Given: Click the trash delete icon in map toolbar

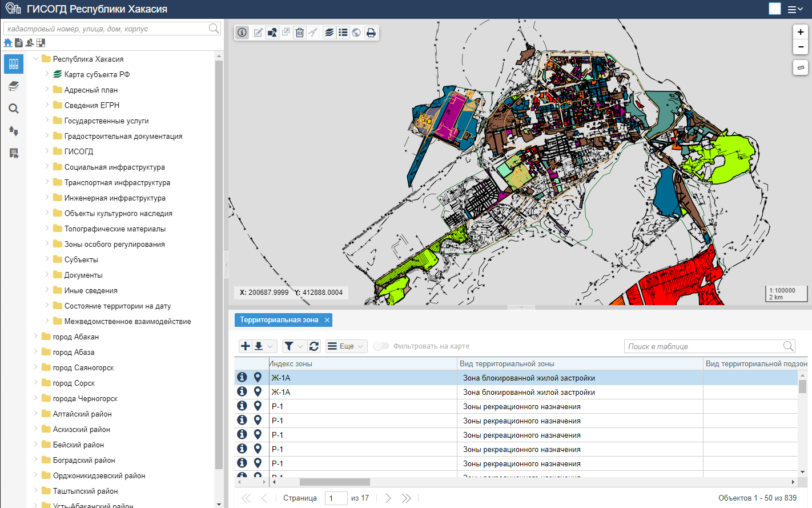Looking at the screenshot, I should click(299, 33).
